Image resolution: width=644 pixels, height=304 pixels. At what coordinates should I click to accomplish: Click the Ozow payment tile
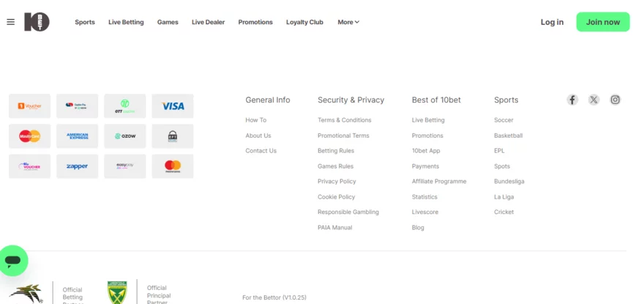tap(125, 136)
